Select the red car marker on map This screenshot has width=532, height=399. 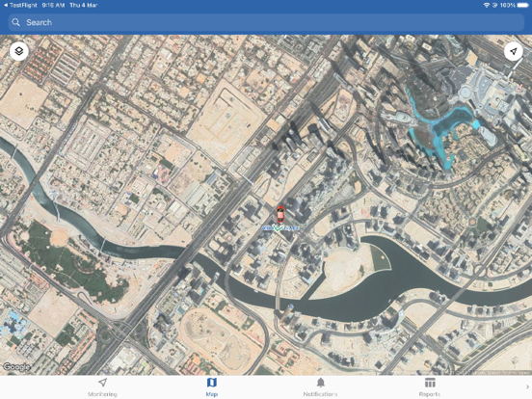tap(280, 214)
